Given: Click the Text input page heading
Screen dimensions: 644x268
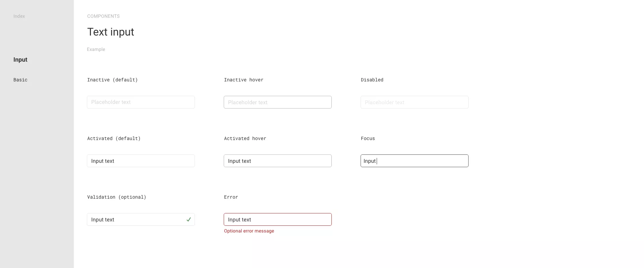Looking at the screenshot, I should [111, 32].
